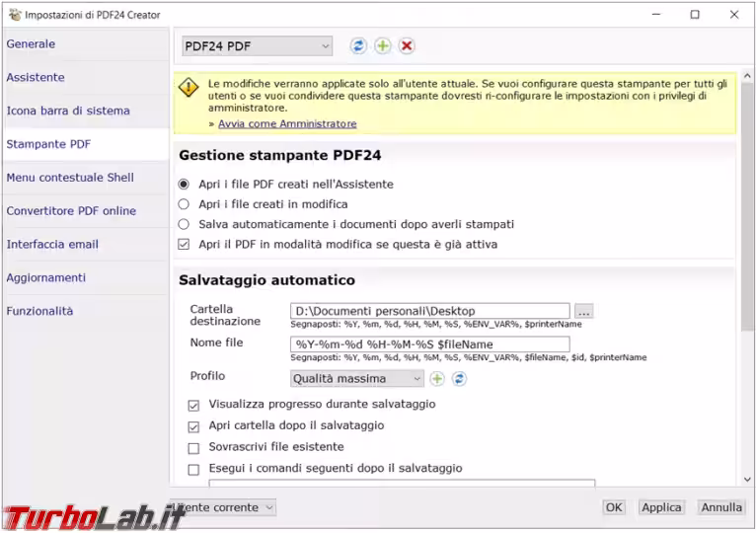The width and height of the screenshot is (756, 533).
Task: Minimize the settings window
Action: pos(656,15)
